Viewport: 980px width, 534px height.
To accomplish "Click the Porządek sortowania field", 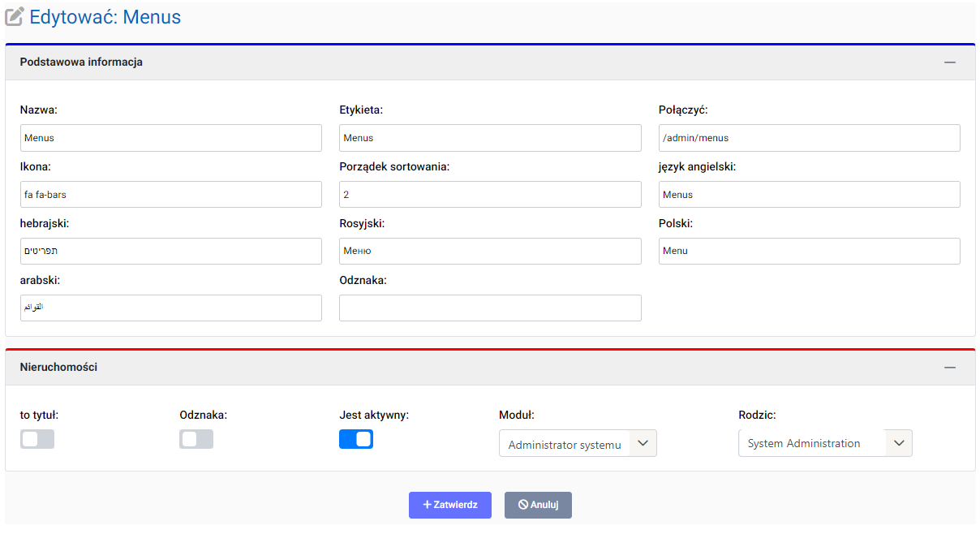I will pyautogui.click(x=489, y=195).
